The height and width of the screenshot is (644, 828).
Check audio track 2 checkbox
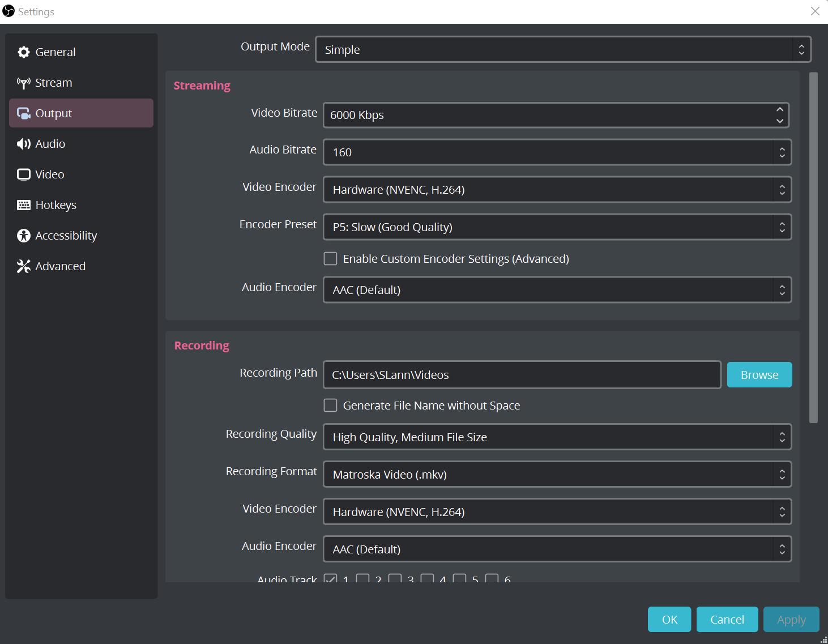click(x=362, y=578)
